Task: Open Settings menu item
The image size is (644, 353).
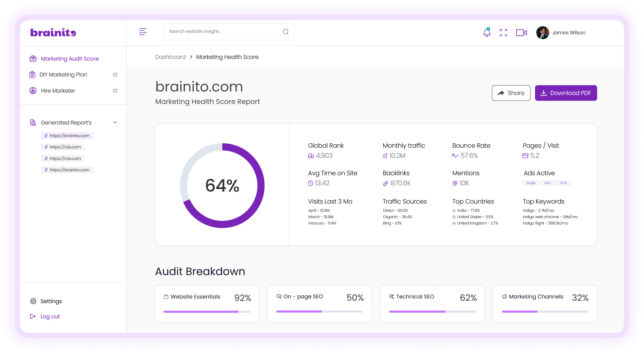Action: pos(51,301)
